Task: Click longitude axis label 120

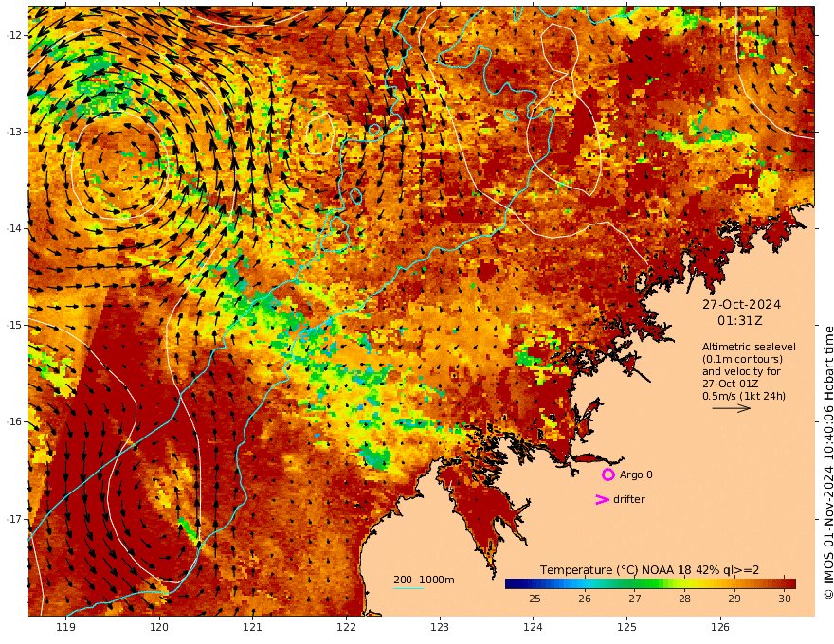Action: pos(159,627)
